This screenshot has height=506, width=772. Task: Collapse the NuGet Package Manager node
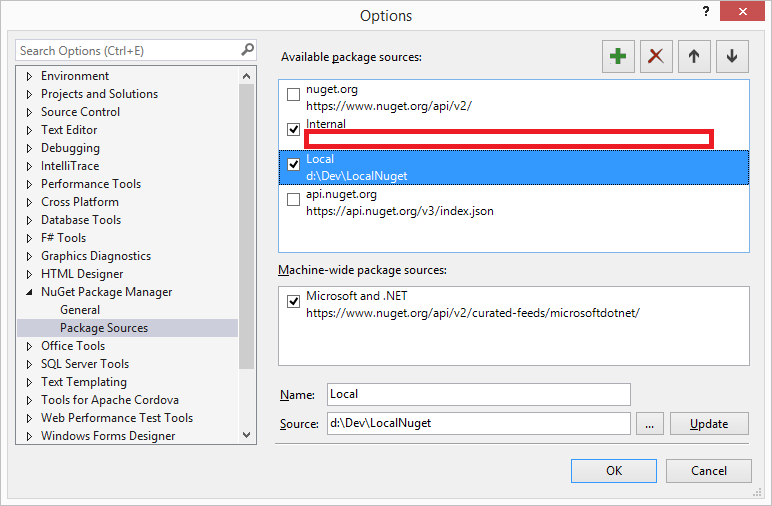point(29,292)
